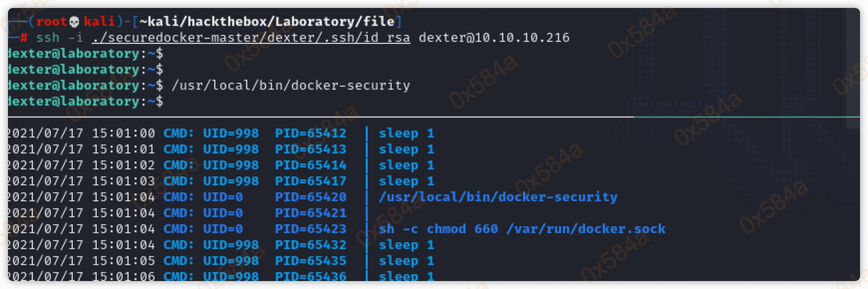Click the ~kali/hackthebox/Laboratory/file working directory text
868x289 pixels.
tap(267, 21)
